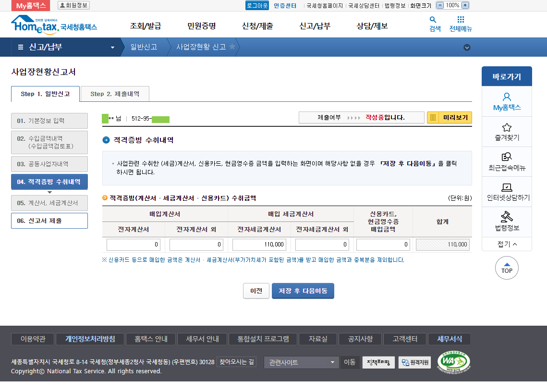Click the search magnifier icon

[x=433, y=20]
